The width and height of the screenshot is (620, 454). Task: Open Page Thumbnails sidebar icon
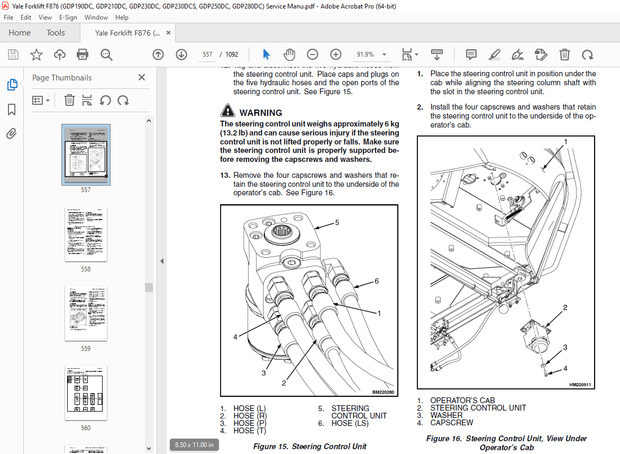(12, 85)
